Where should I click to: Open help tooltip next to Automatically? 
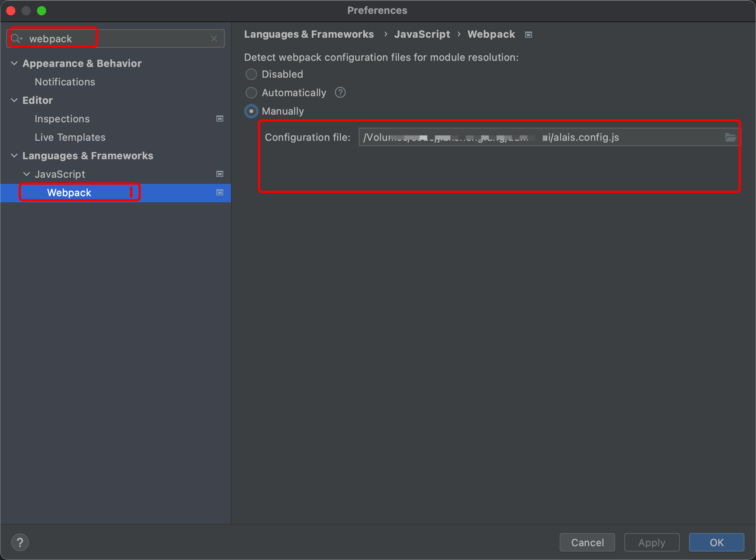click(340, 93)
